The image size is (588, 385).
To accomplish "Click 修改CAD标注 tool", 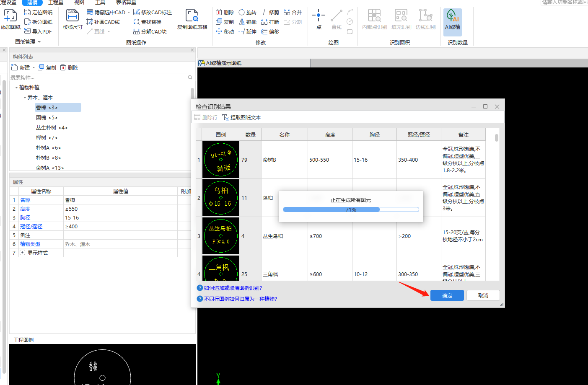I will click(x=153, y=12).
